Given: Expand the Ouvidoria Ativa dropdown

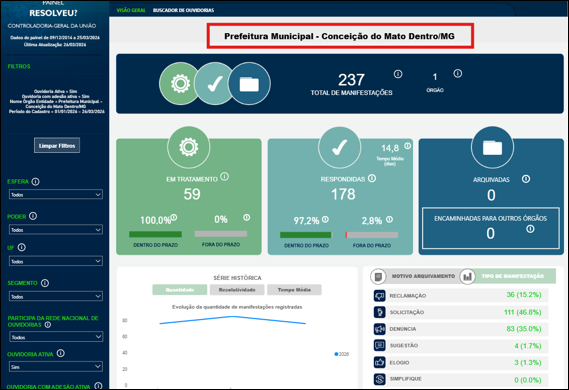Looking at the screenshot, I should click(56, 367).
